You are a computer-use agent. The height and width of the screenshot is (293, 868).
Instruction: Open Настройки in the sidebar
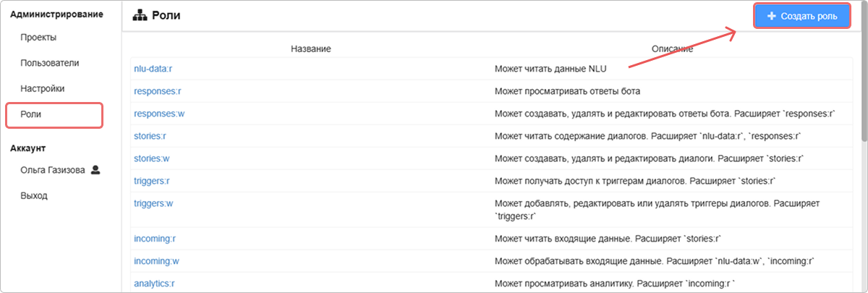coord(43,88)
